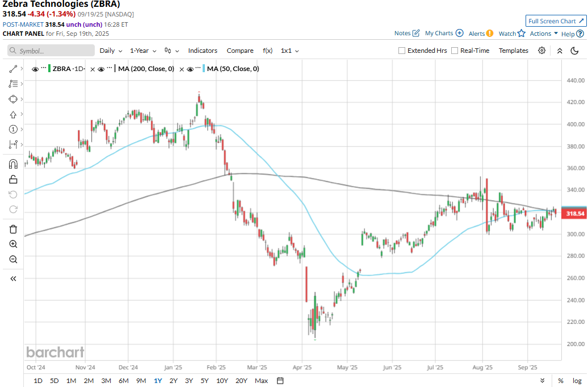This screenshot has width=588, height=387.
Task: Switch chart range to 1D
Action: pos(38,381)
